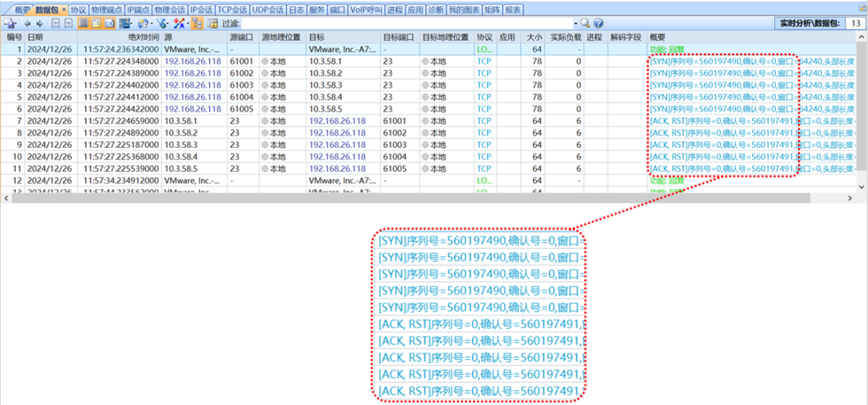This screenshot has height=405, width=868.
Task: Click the first toolbar icon to export packets
Action: point(11,23)
